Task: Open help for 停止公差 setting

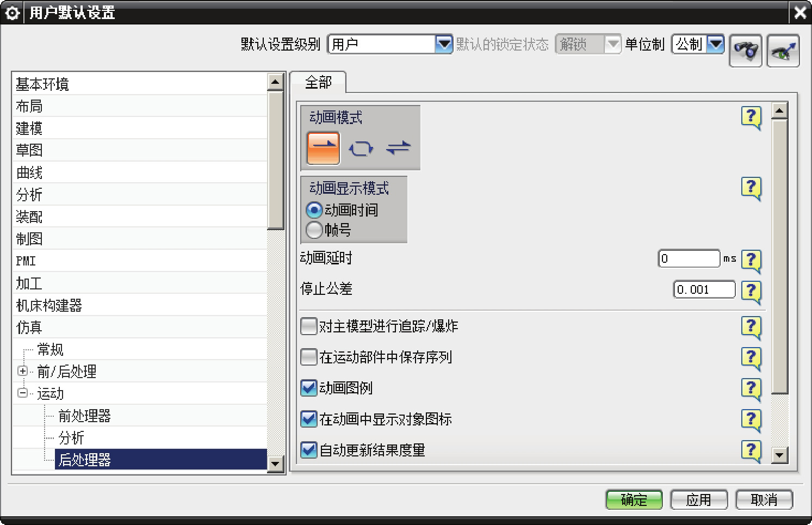Action: pos(751,291)
